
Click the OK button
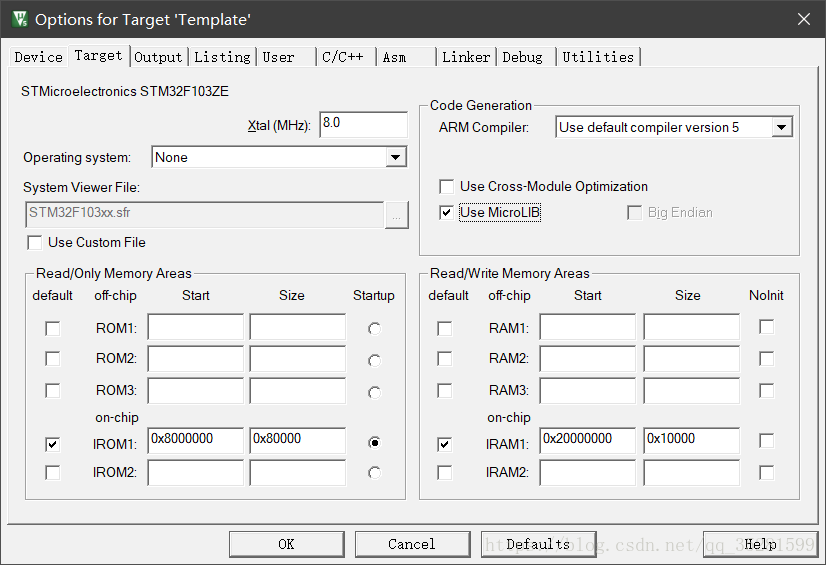287,544
